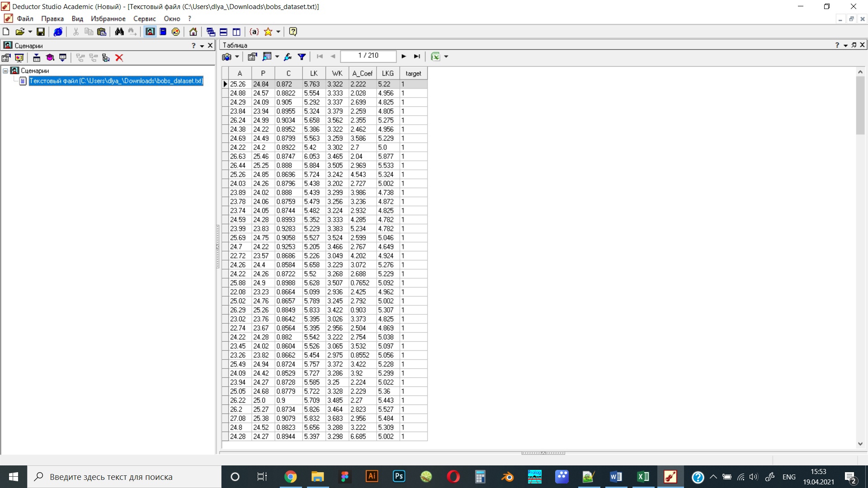Launch the Export wizard icon
Image resolution: width=868 pixels, height=488 pixels.
pos(63,57)
